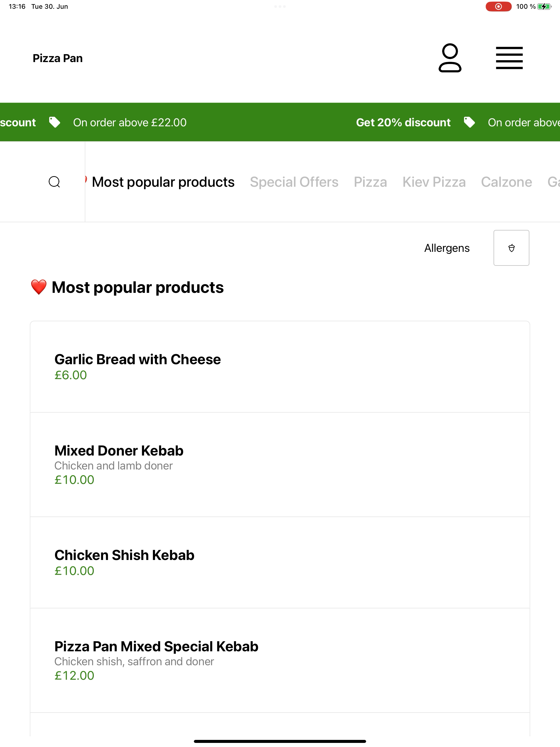Open Chicken Shish Kebab item
560x747 pixels.
click(x=280, y=563)
